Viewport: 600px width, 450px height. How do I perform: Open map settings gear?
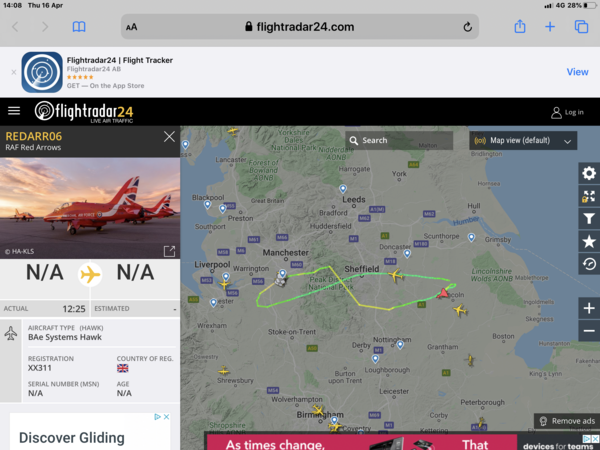589,173
